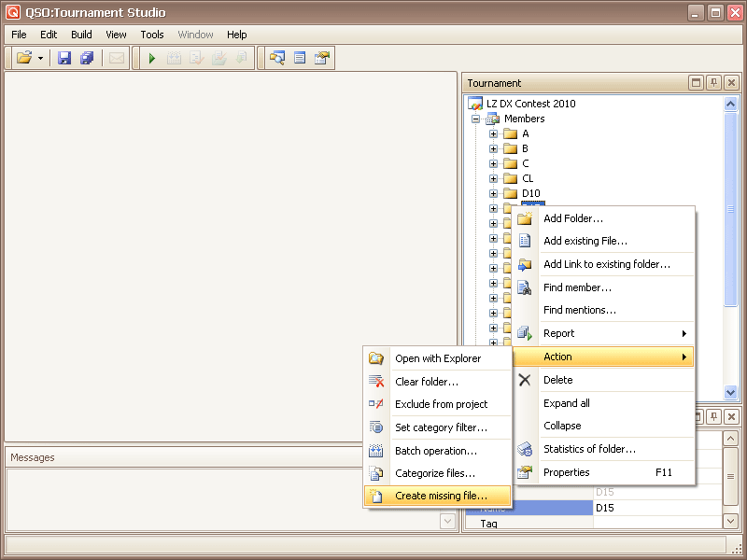Viewport: 747px width, 560px height.
Task: Select Add Folder… in context menu
Action: tap(572, 218)
